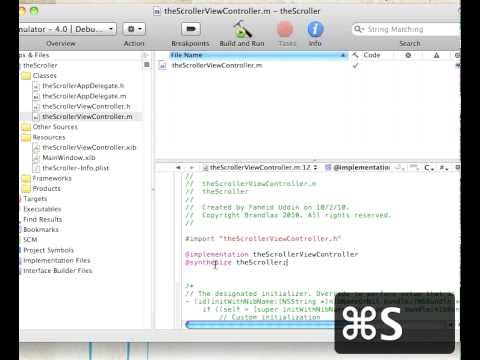Click the red Tasks stop icon

click(285, 29)
